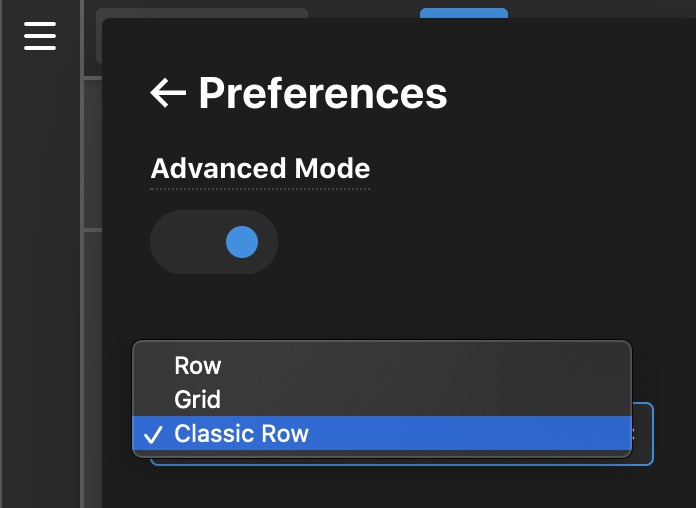This screenshot has width=696, height=508.
Task: Click the blue knob of the switch
Action: [242, 242]
